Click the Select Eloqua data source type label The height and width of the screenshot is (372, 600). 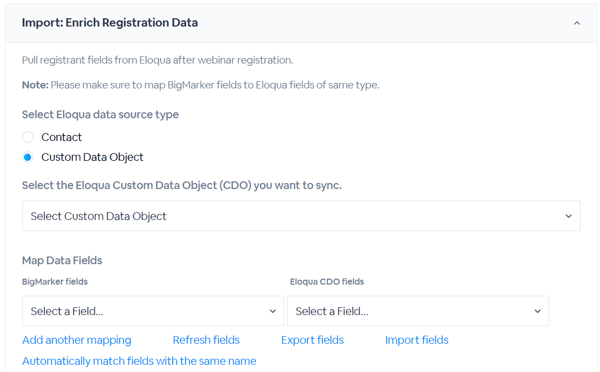click(100, 114)
